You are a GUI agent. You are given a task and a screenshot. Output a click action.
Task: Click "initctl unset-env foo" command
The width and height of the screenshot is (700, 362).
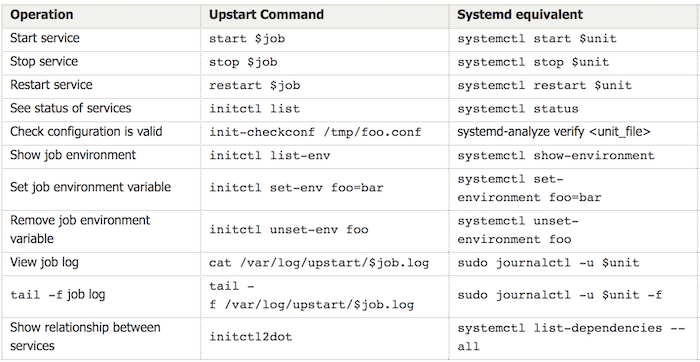pyautogui.click(x=289, y=229)
